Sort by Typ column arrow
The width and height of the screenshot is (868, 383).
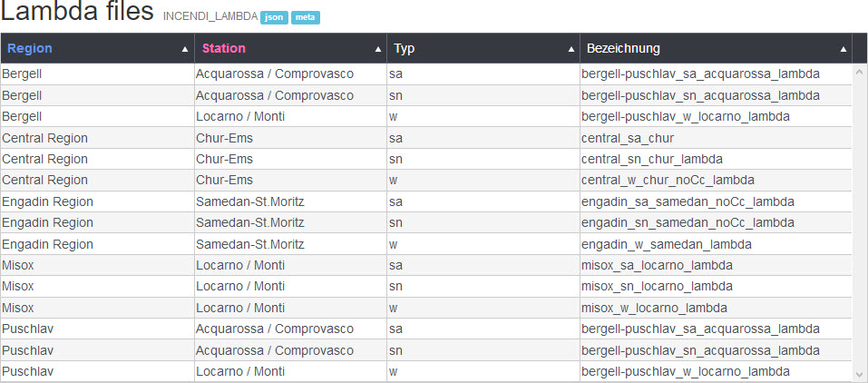(571, 49)
